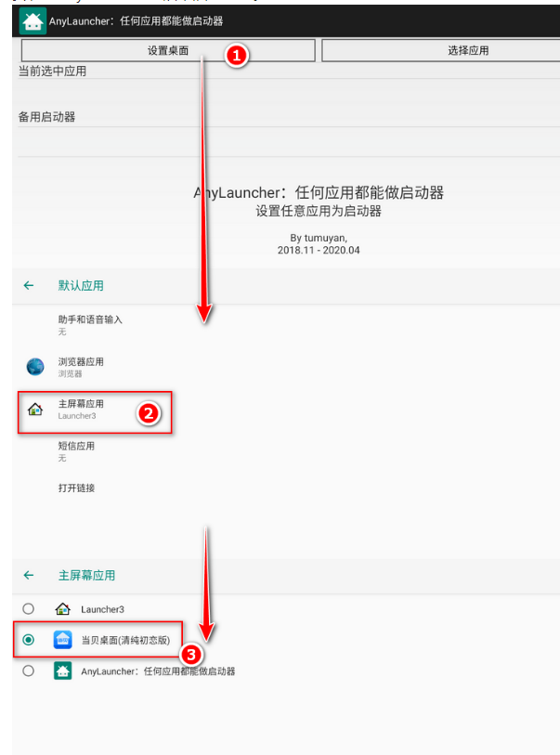Select the AnyLauncher radio button
This screenshot has height=755, width=560.
click(x=29, y=670)
